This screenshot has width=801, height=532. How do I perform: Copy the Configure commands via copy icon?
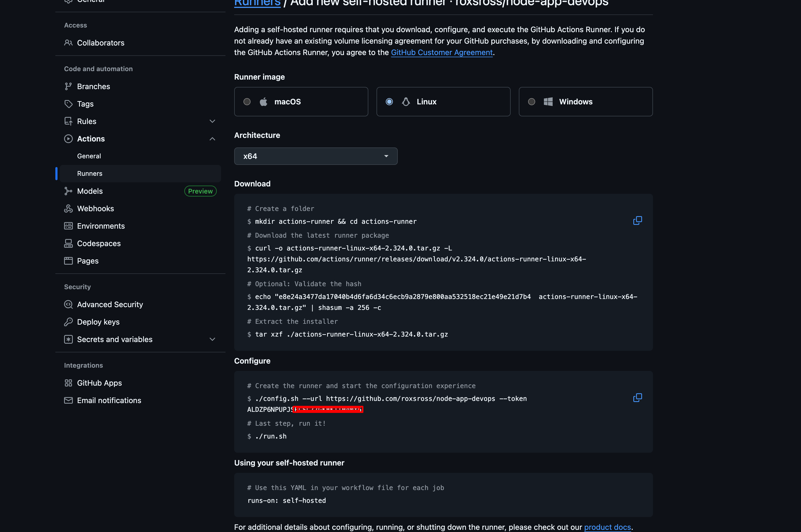tap(637, 398)
